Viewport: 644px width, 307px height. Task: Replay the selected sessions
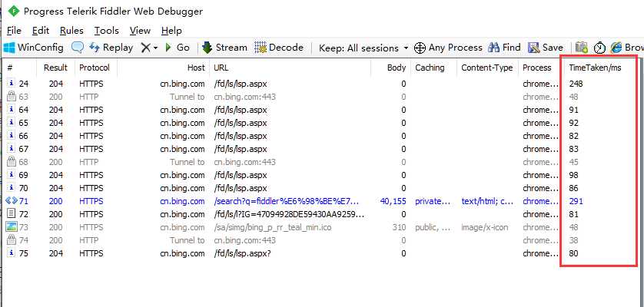[111, 48]
